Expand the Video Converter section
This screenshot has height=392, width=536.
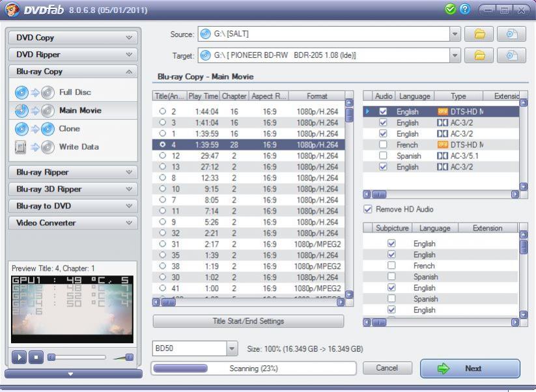click(73, 223)
